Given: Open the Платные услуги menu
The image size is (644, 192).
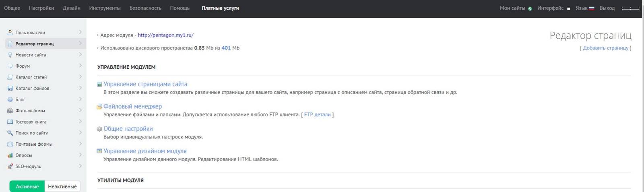Looking at the screenshot, I should coord(220,8).
